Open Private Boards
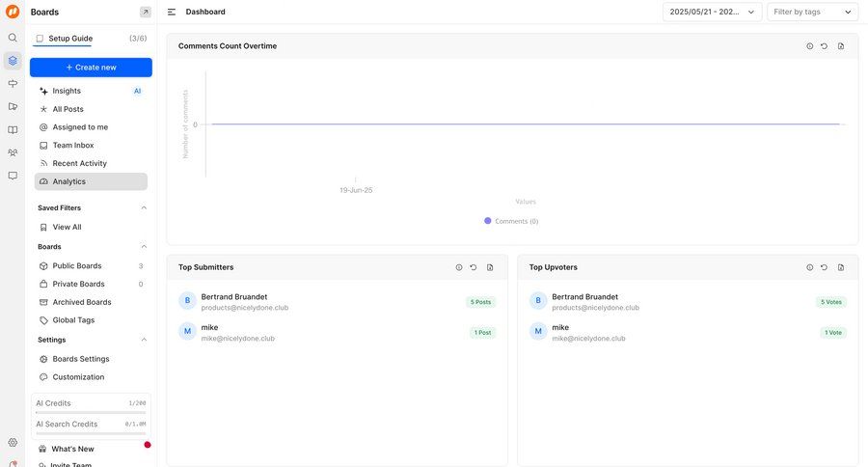 point(91,284)
